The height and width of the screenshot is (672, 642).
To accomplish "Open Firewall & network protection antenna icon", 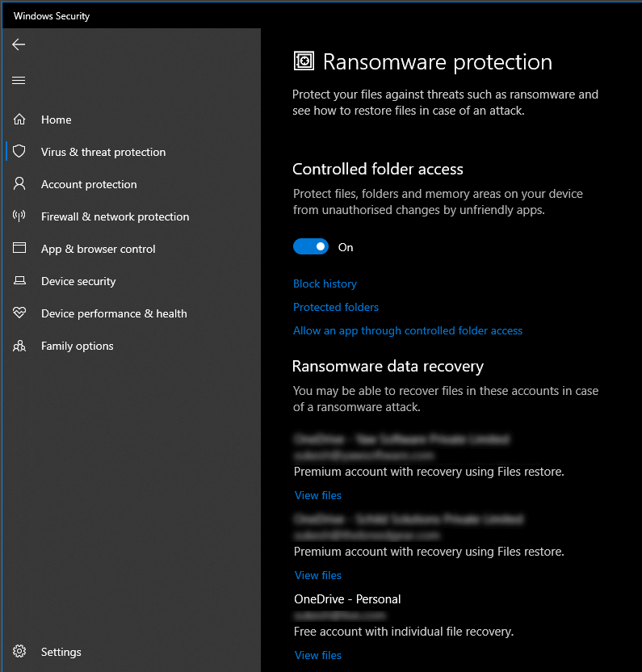I will click(19, 216).
